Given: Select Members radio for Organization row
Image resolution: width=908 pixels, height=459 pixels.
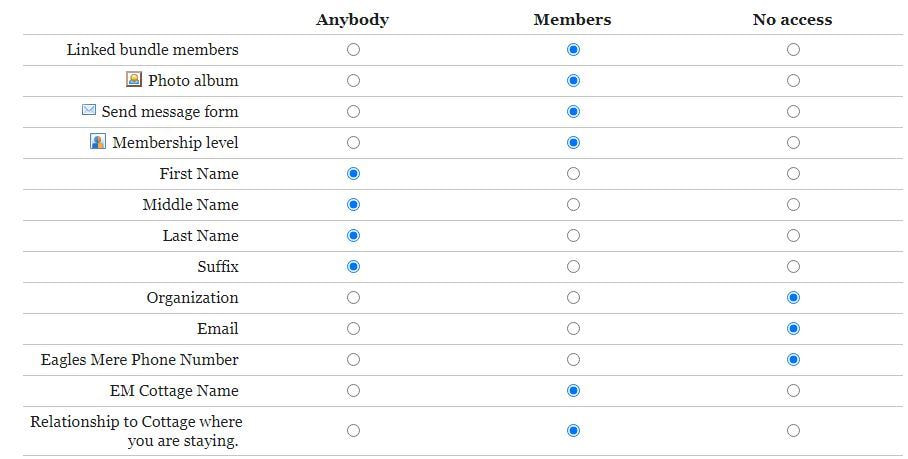Looking at the screenshot, I should point(573,298).
